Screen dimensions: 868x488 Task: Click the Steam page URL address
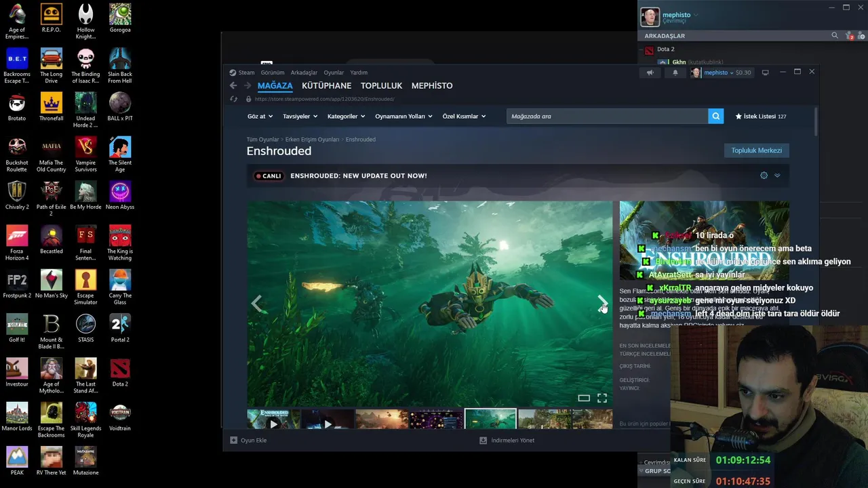pyautogui.click(x=324, y=99)
